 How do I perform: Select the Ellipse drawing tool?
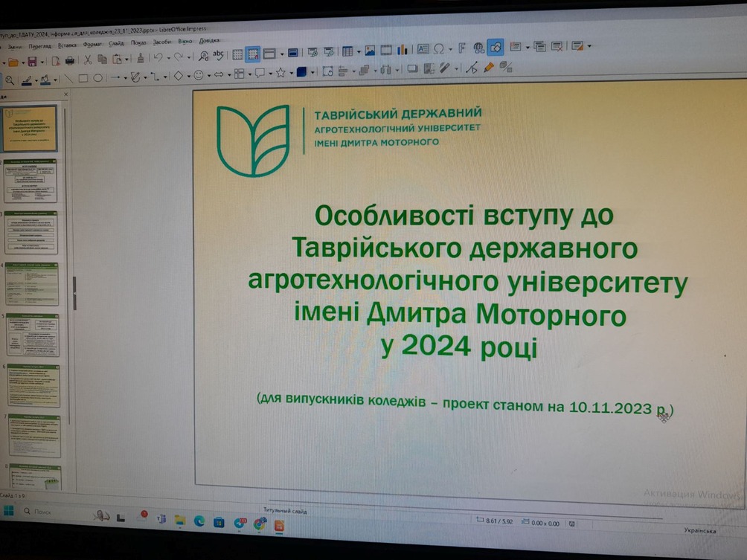pos(97,77)
